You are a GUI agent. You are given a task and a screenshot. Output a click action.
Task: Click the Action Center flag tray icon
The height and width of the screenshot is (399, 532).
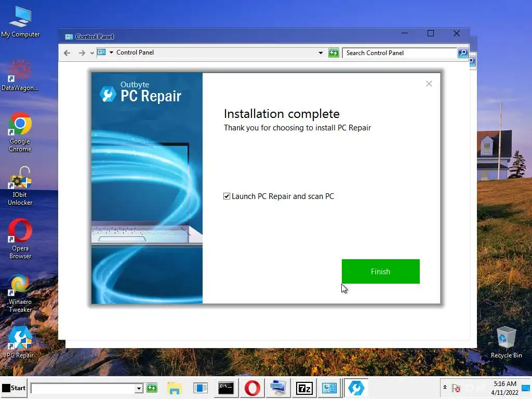click(x=456, y=388)
